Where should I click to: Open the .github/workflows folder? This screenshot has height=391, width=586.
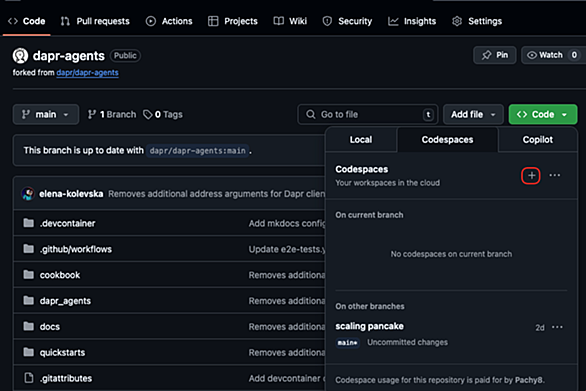point(76,249)
